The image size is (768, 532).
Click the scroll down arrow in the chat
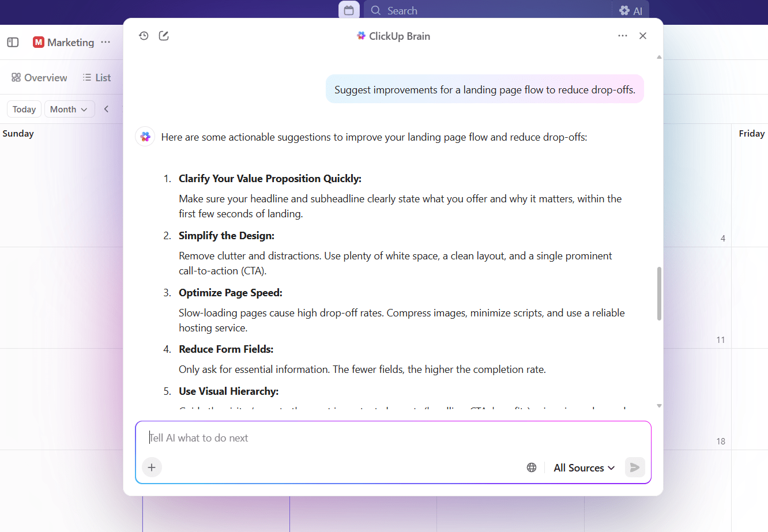point(659,406)
